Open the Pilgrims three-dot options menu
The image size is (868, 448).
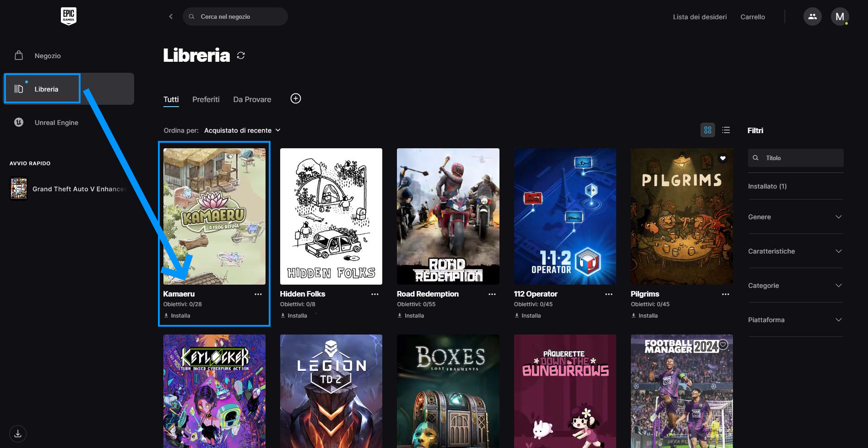[726, 294]
